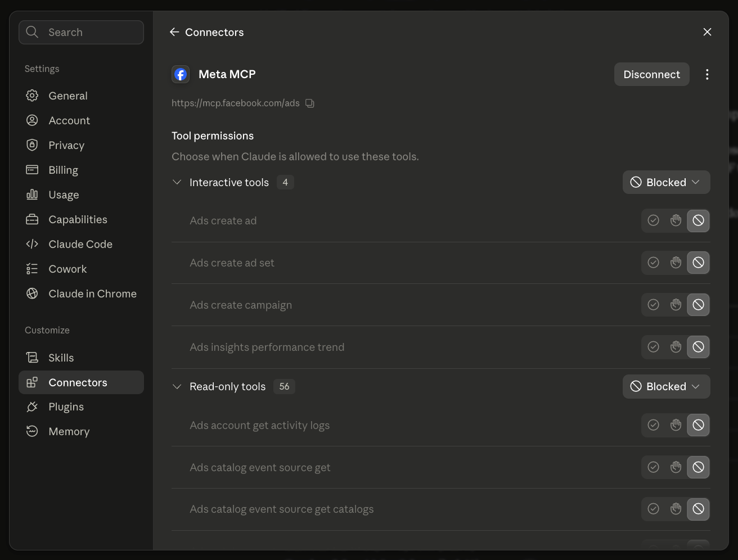Click the Claude Code brackets icon

[32, 244]
